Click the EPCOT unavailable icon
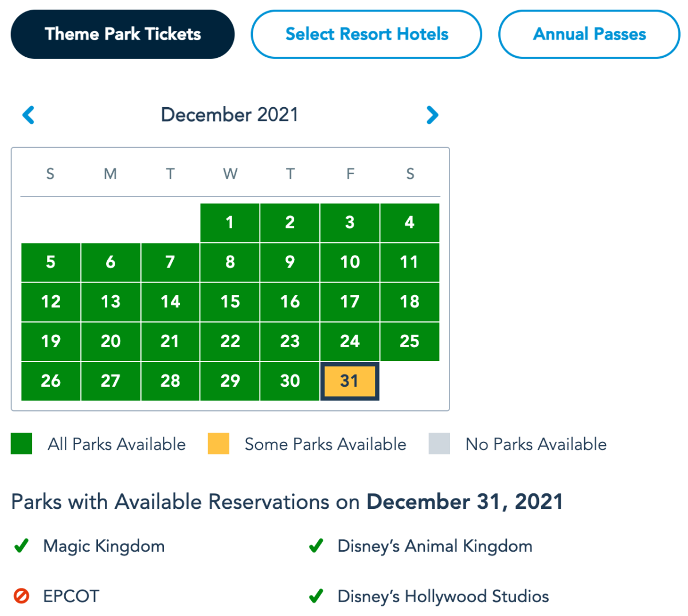688x616 pixels. tap(21, 596)
